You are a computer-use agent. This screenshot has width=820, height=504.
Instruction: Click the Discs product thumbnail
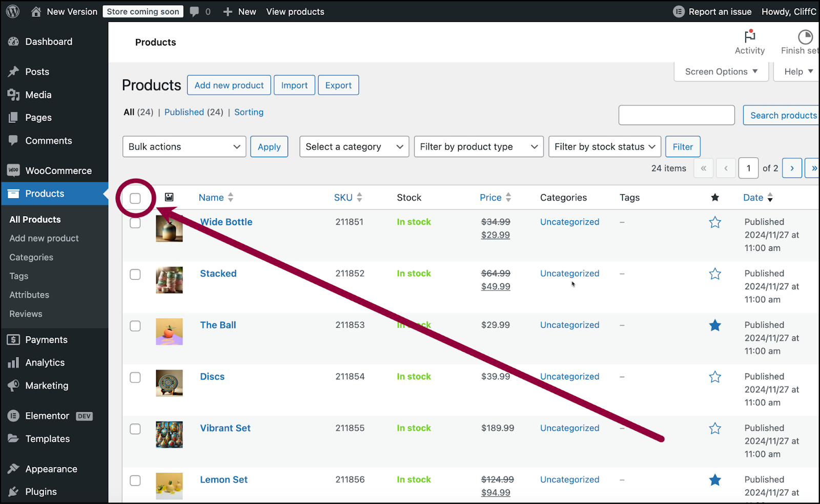click(169, 383)
